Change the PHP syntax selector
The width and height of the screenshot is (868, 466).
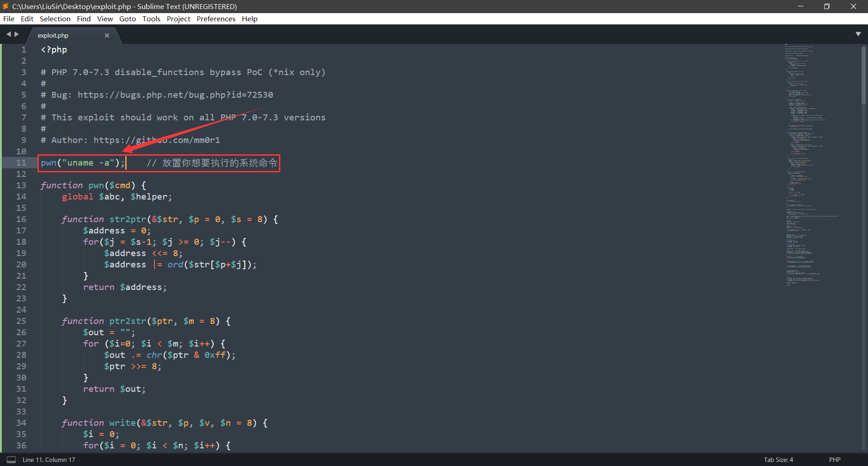click(x=835, y=460)
